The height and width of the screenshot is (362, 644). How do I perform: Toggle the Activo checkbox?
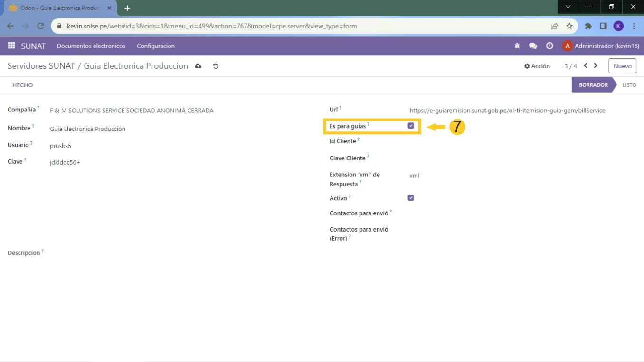(x=411, y=198)
